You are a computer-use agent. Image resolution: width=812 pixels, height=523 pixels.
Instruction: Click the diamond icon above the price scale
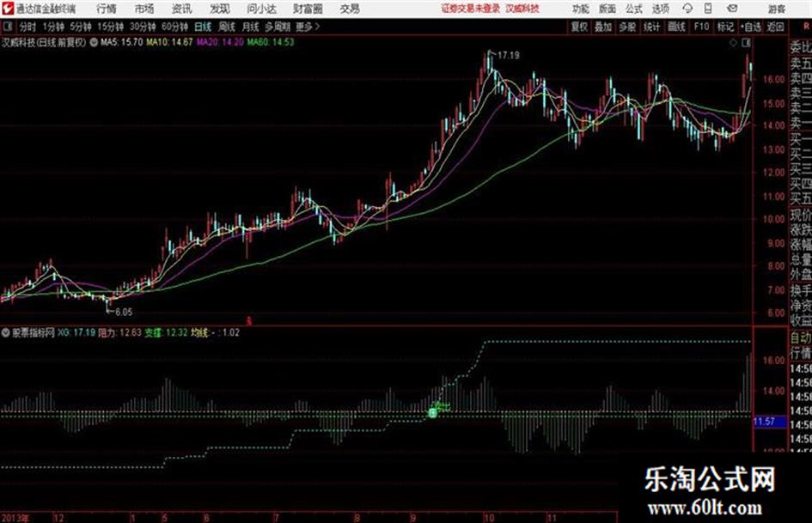tap(733, 42)
